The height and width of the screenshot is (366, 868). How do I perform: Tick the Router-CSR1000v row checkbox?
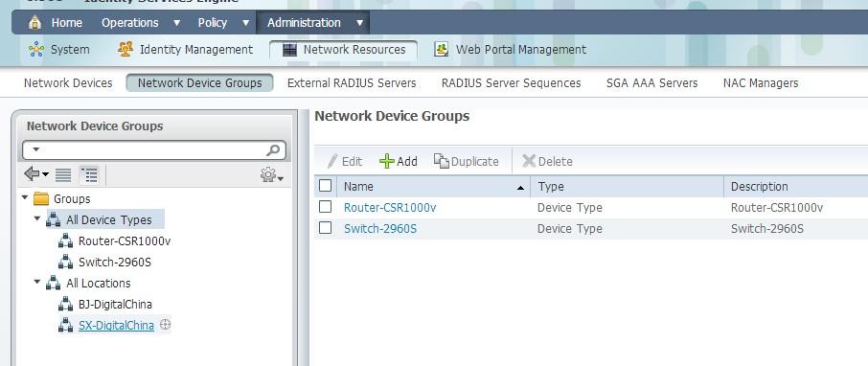pos(326,207)
